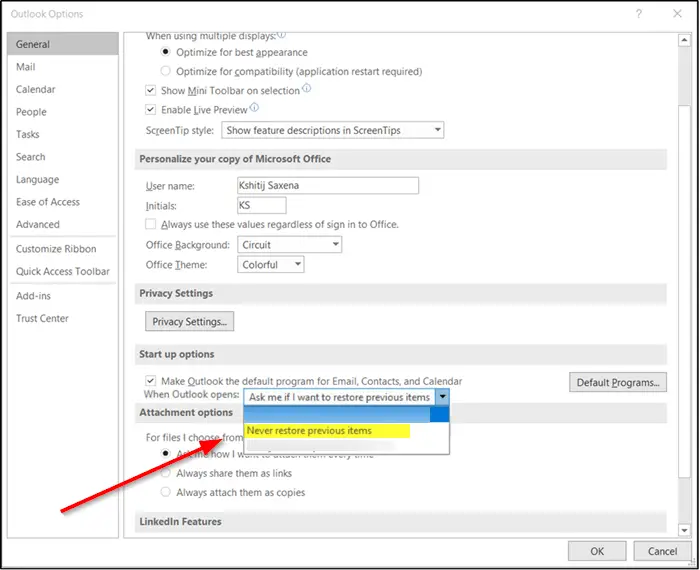Click the User name text field
The image size is (700, 570).
(328, 185)
